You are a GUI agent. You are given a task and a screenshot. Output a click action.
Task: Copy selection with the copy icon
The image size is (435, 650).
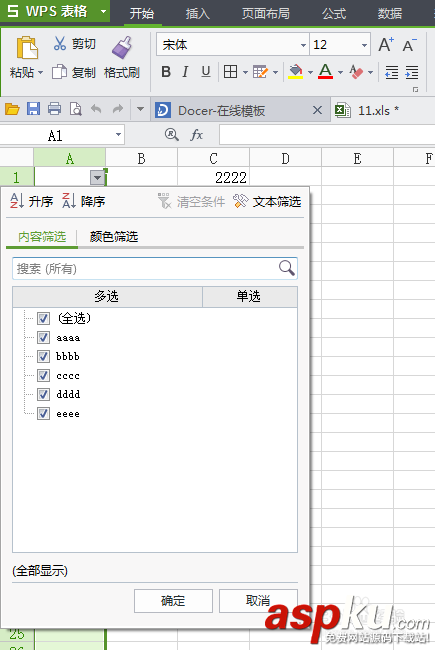(x=59, y=72)
